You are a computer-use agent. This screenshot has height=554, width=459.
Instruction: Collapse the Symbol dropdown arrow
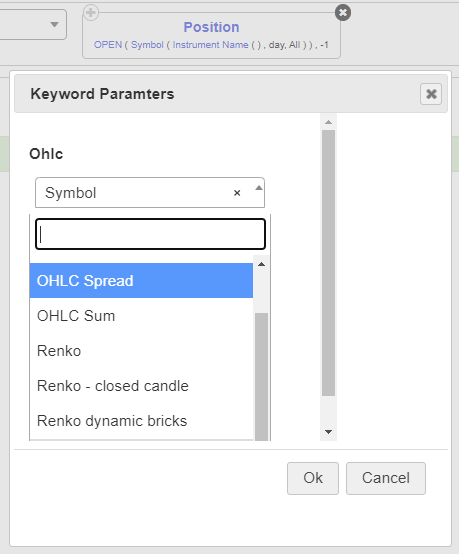tap(259, 188)
